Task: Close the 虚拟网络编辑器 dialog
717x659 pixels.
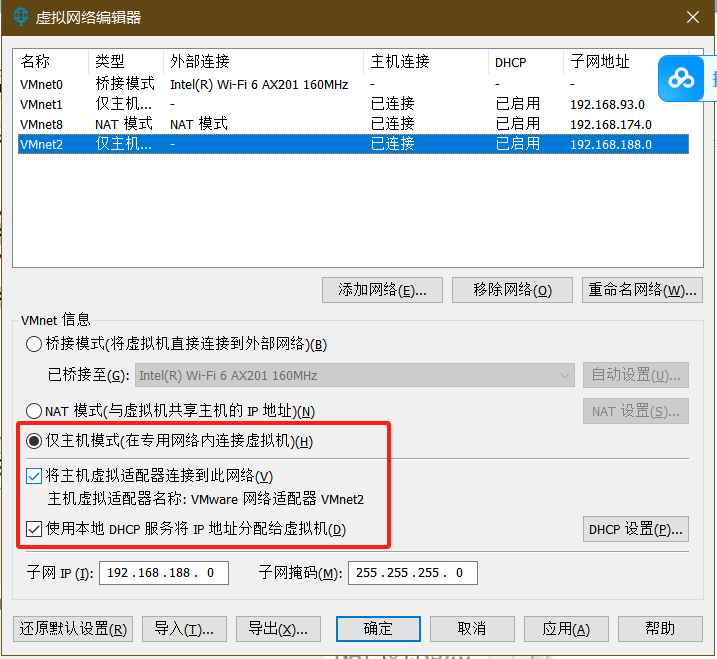Action: [692, 17]
